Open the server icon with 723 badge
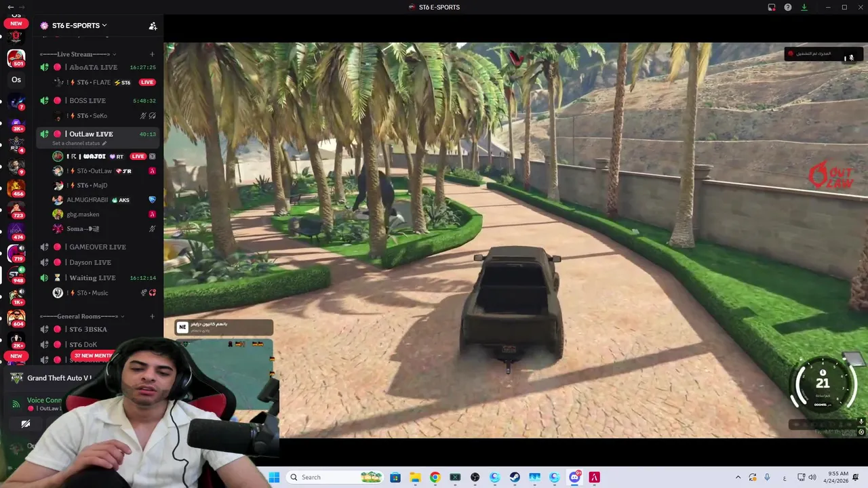The height and width of the screenshot is (488, 868). pyautogui.click(x=16, y=209)
